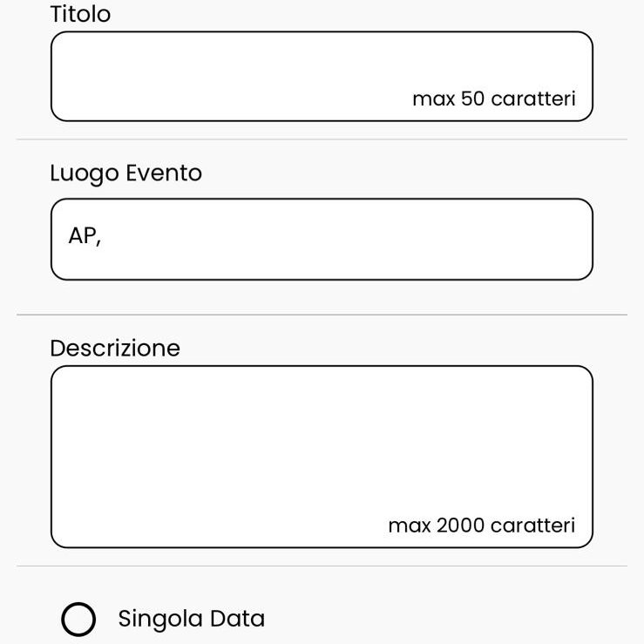This screenshot has height=644, width=644.
Task: Click the divider below the Descrizione box
Action: pyautogui.click(x=322, y=566)
